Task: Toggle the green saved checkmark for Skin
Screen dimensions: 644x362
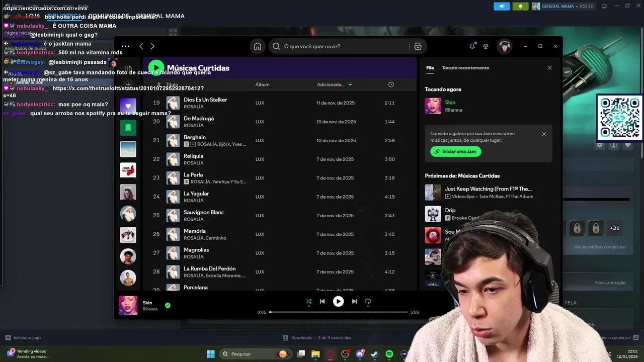Action: 168,305
